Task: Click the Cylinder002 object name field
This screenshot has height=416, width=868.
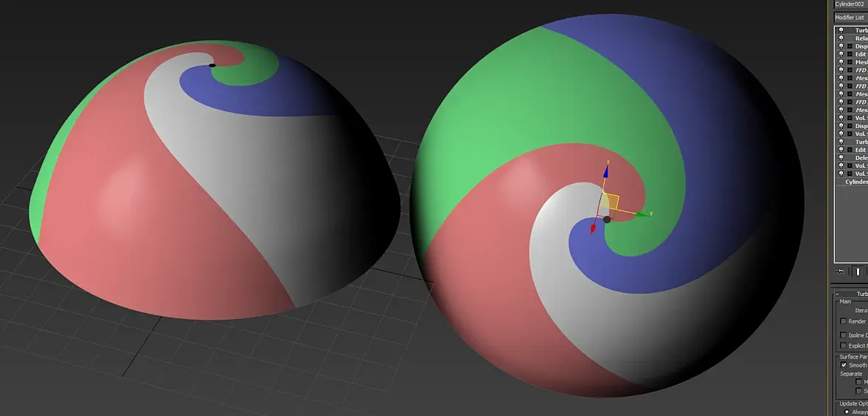Action: click(851, 4)
